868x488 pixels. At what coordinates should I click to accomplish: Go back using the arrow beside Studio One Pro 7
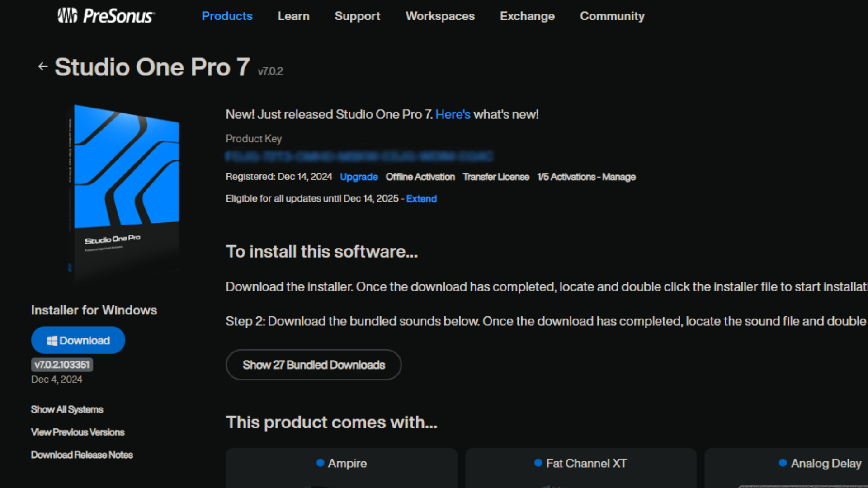[x=43, y=67]
